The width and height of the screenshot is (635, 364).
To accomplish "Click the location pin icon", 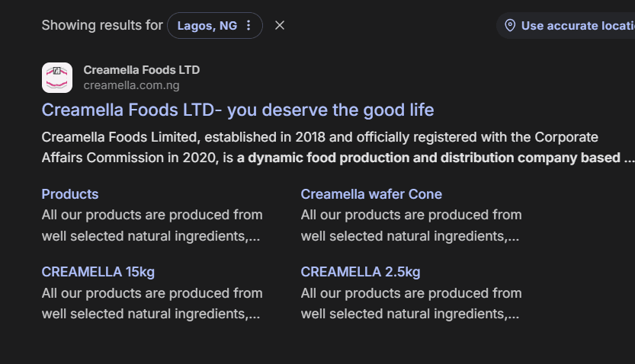I will coord(510,26).
